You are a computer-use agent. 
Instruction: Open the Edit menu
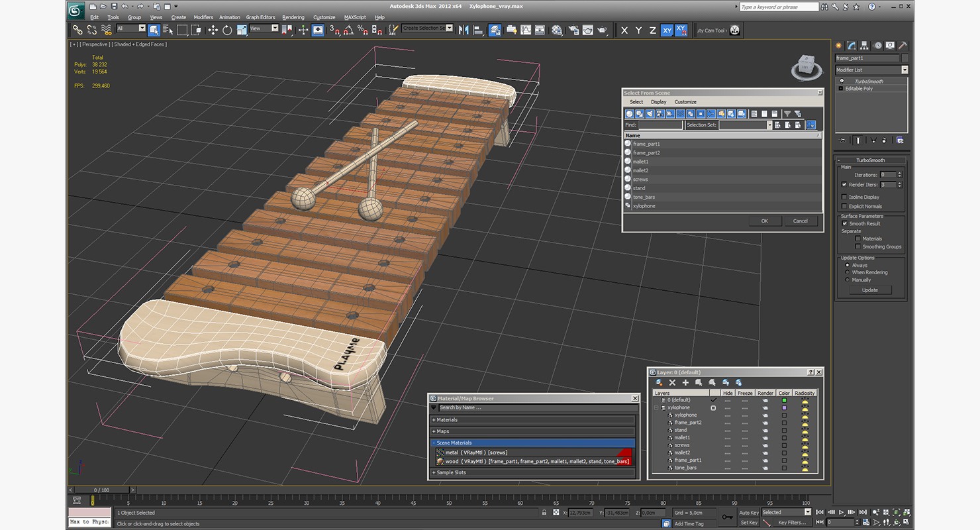click(95, 17)
